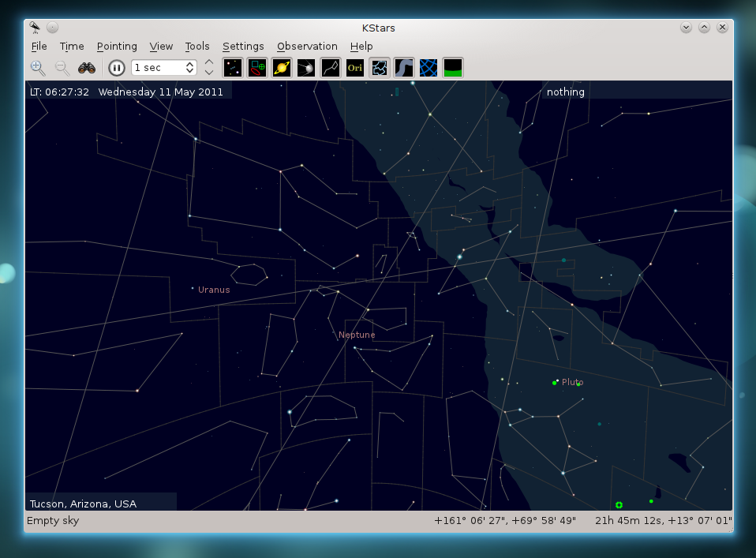Viewport: 756px width, 558px height.
Task: Toggle constellation names using the Ori icon
Action: tap(355, 68)
